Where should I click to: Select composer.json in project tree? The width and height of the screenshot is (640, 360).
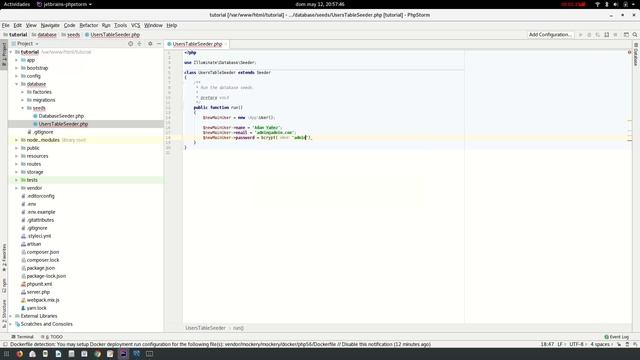[43, 252]
